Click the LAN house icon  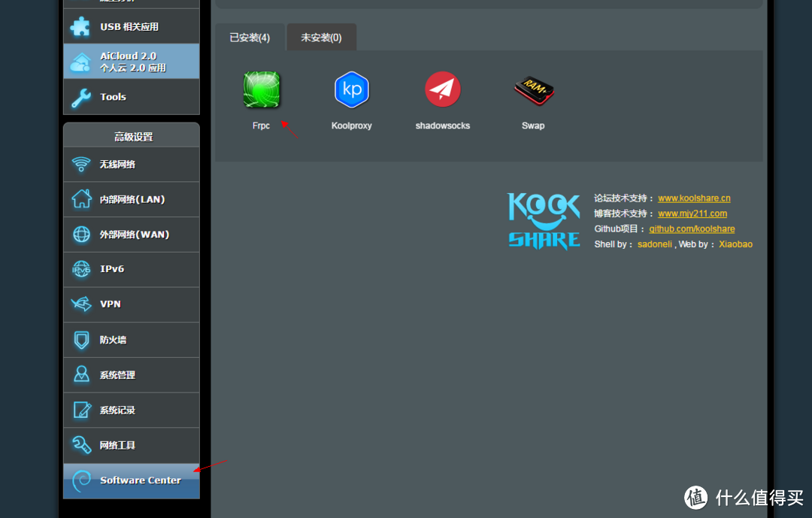pos(81,199)
